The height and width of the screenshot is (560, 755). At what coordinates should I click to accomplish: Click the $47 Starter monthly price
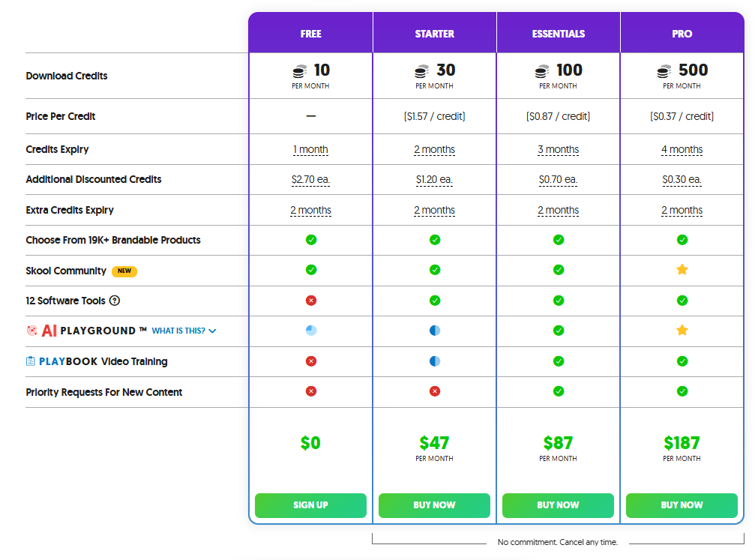434,443
